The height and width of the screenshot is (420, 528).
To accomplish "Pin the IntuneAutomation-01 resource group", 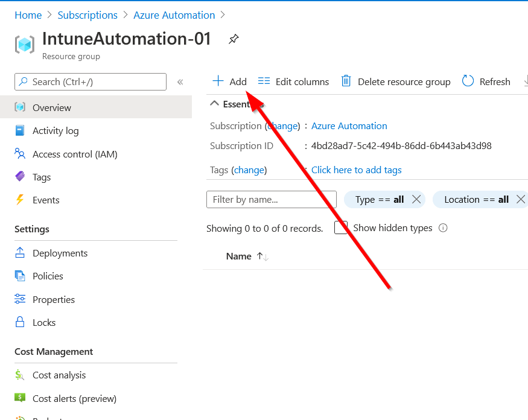I will 234,39.
